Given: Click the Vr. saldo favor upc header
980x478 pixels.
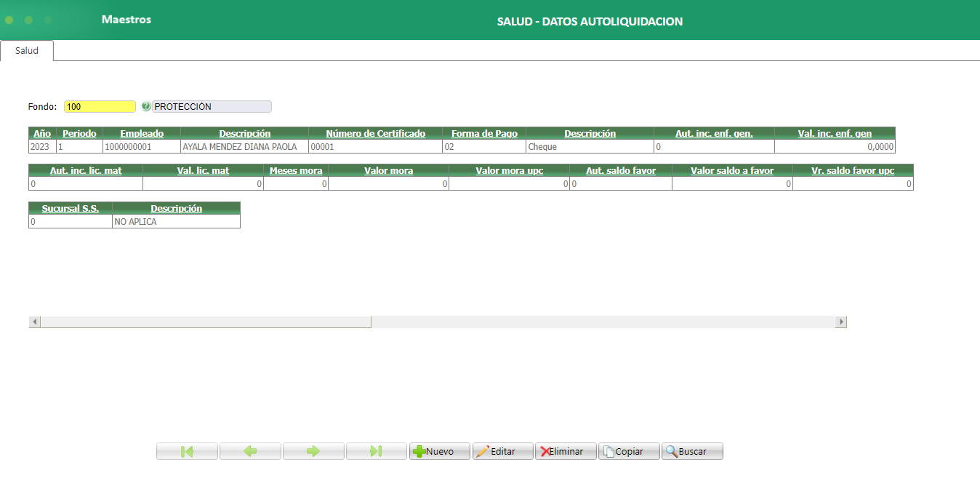Looking at the screenshot, I should click(x=853, y=170).
